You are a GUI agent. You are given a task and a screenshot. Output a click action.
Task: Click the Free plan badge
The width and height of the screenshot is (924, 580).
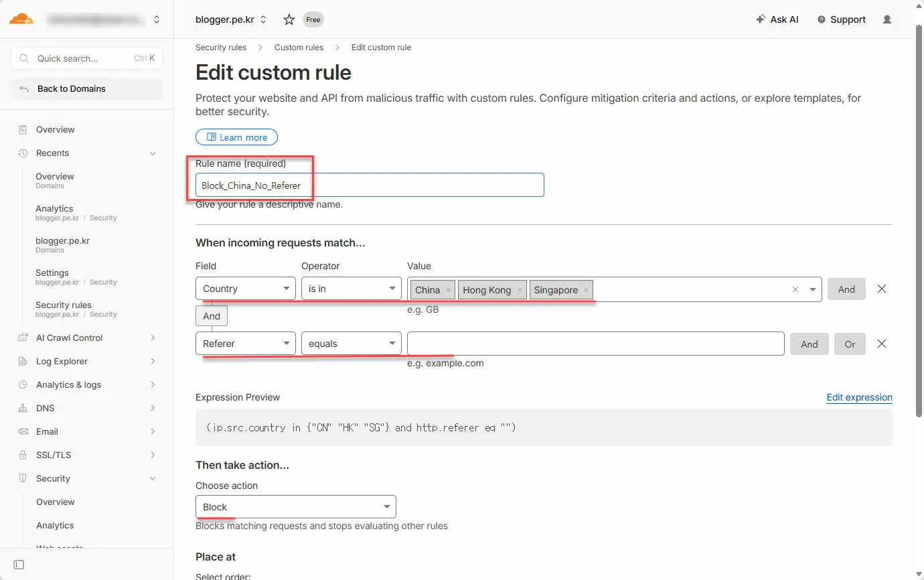(313, 19)
